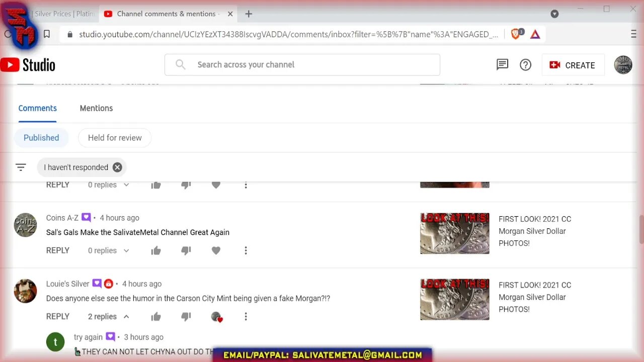The height and width of the screenshot is (362, 644).
Task: Open the tab search dropdown arrow
Action: coord(554,14)
